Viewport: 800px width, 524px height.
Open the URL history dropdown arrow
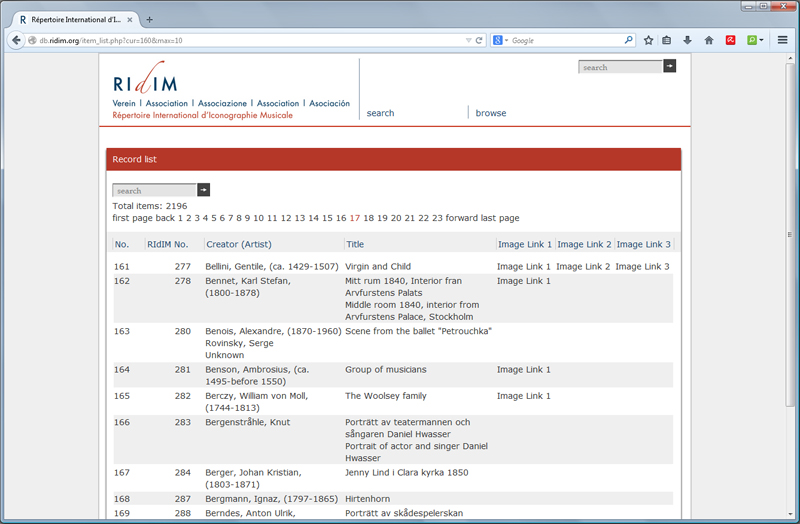[468, 40]
